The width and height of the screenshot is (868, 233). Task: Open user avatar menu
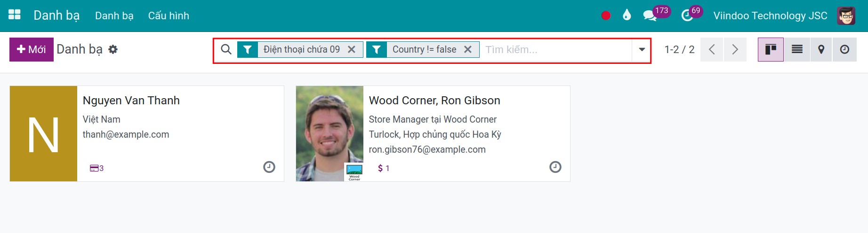pyautogui.click(x=846, y=16)
